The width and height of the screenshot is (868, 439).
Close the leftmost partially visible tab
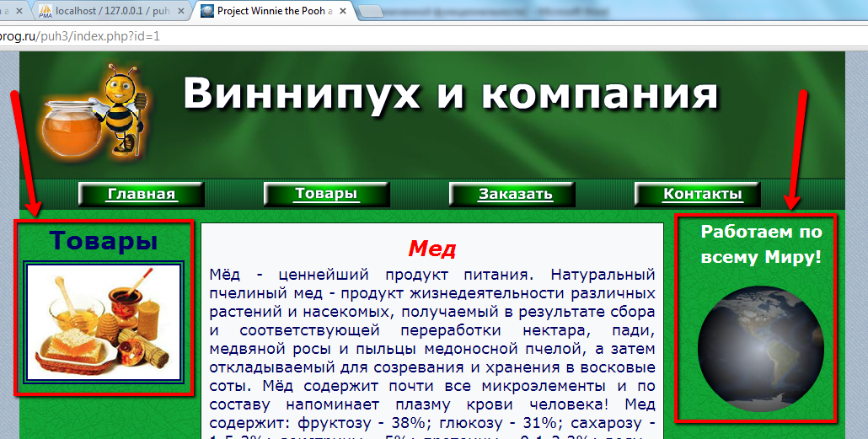[x=21, y=11]
